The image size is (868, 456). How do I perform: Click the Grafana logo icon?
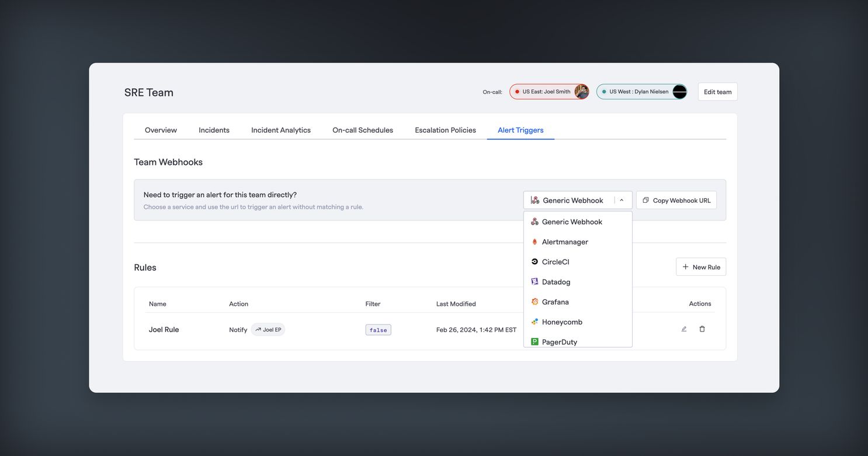tap(534, 302)
